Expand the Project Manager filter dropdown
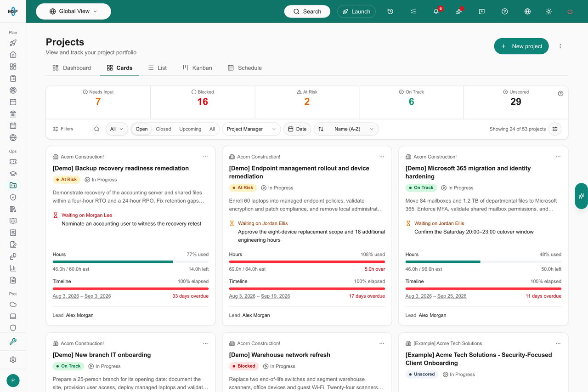Screen dimensions: 588x392 tap(251, 129)
